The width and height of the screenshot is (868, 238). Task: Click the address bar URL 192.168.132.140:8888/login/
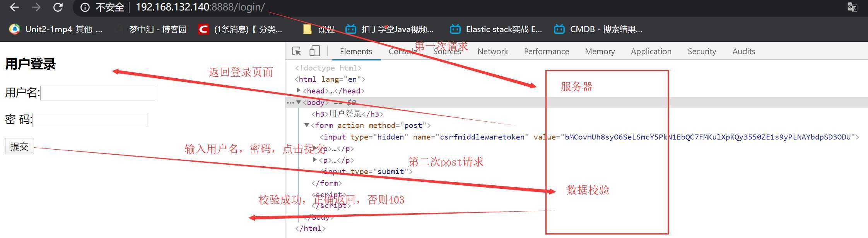click(200, 7)
